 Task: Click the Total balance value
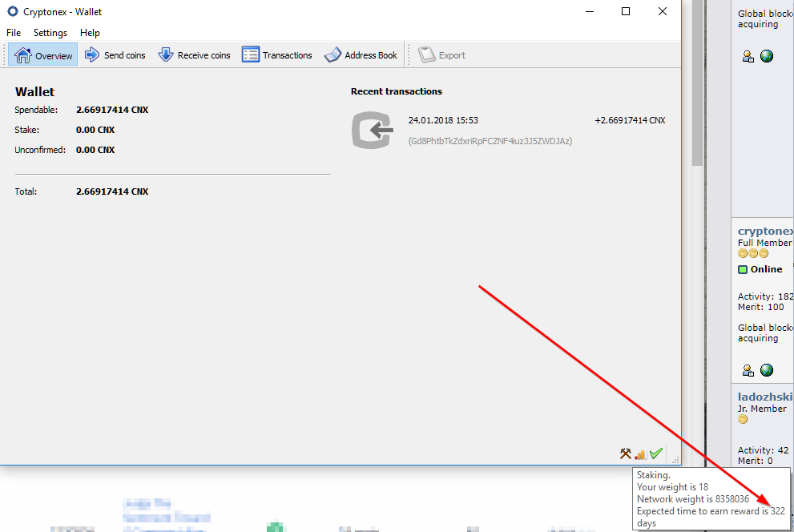tap(112, 191)
